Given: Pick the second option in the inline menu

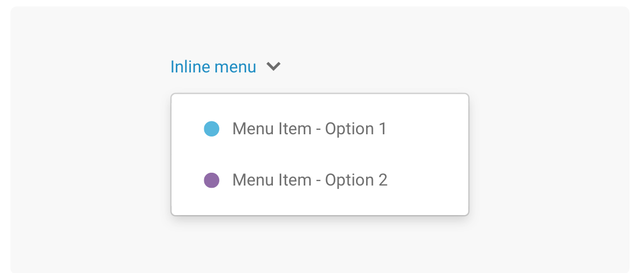Looking at the screenshot, I should (320, 180).
